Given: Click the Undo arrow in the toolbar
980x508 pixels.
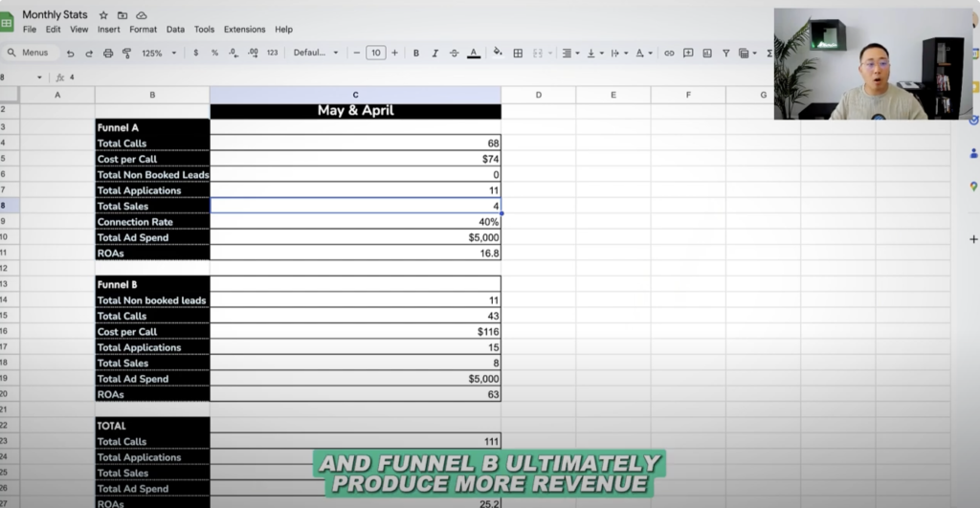Looking at the screenshot, I should (71, 53).
